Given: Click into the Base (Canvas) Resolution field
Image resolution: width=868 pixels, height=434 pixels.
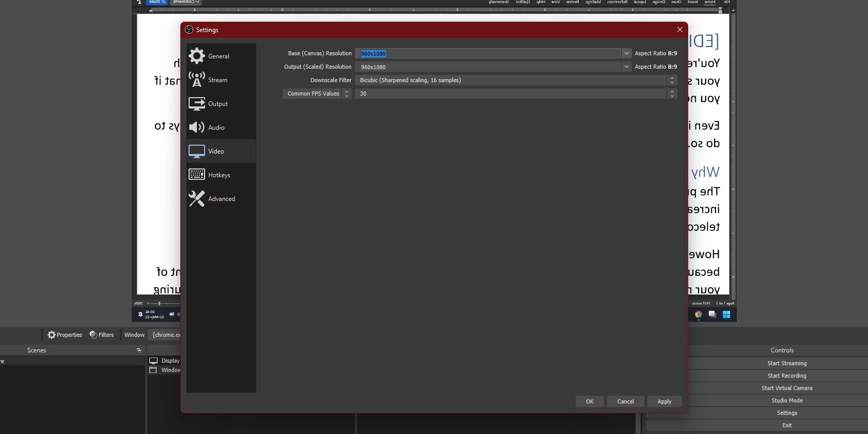Looking at the screenshot, I should 488,53.
